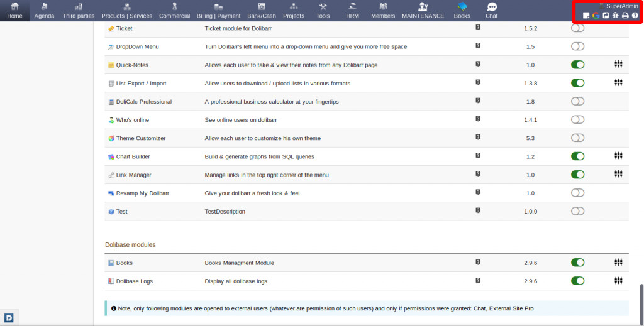Image resolution: width=644 pixels, height=326 pixels.
Task: Click the Google link icon in top bar
Action: pos(596,16)
